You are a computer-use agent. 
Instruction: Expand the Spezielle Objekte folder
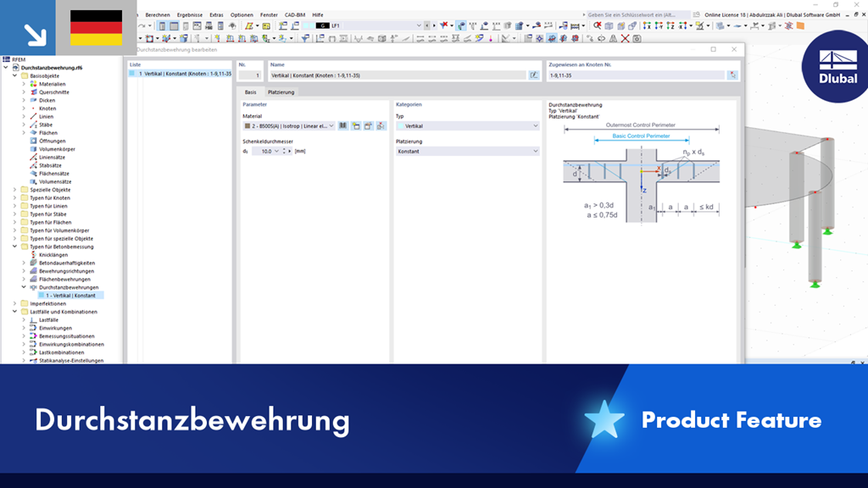coord(15,190)
